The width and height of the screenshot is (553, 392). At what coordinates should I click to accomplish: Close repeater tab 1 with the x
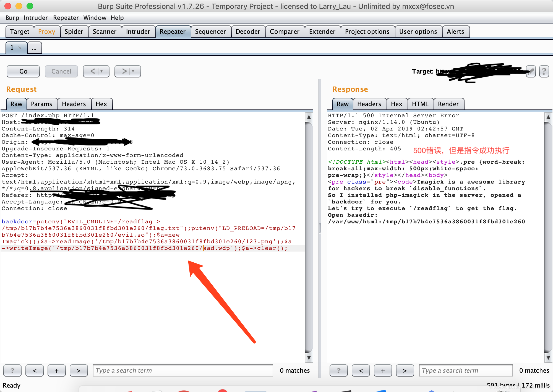coord(20,48)
